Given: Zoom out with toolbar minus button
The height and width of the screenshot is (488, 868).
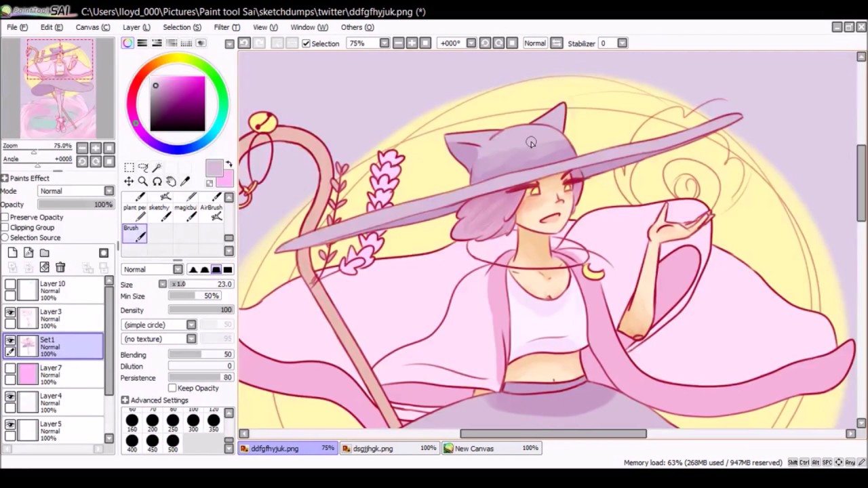Looking at the screenshot, I should coord(398,43).
